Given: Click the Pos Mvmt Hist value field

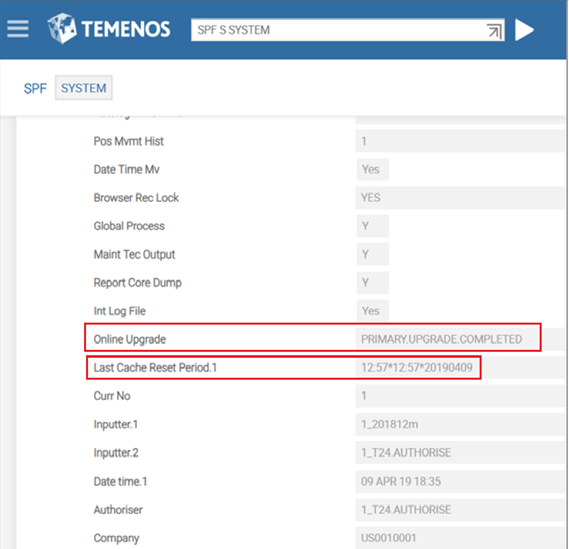Looking at the screenshot, I should [x=460, y=141].
